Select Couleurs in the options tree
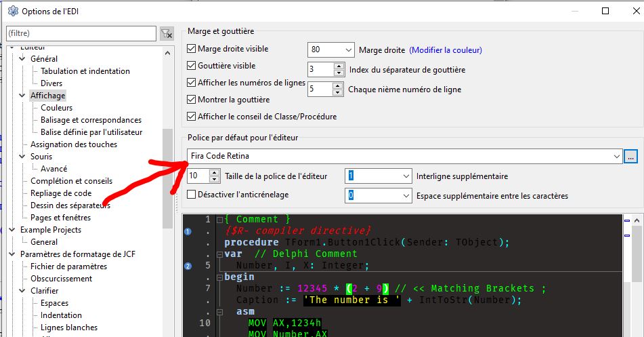Screen dimensions: 644x337 tap(56, 108)
